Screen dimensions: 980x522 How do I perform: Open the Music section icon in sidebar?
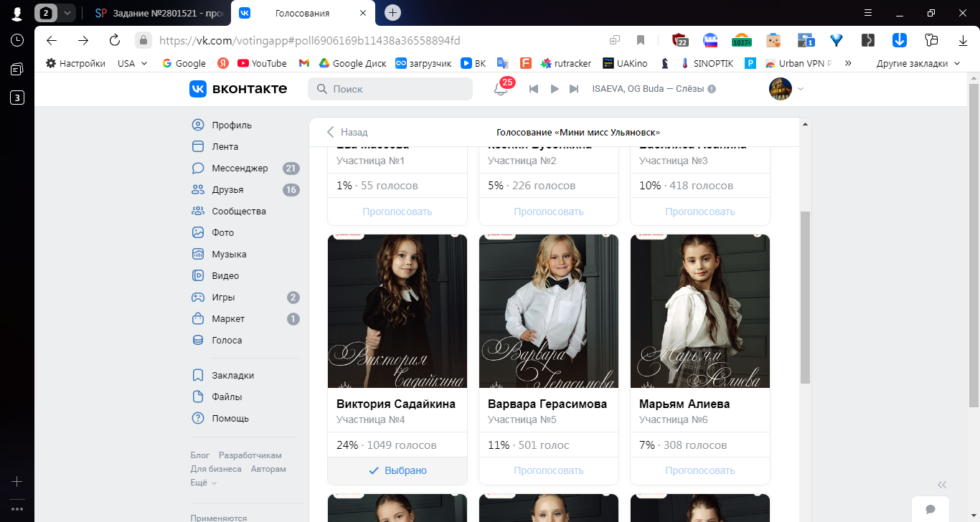point(198,255)
